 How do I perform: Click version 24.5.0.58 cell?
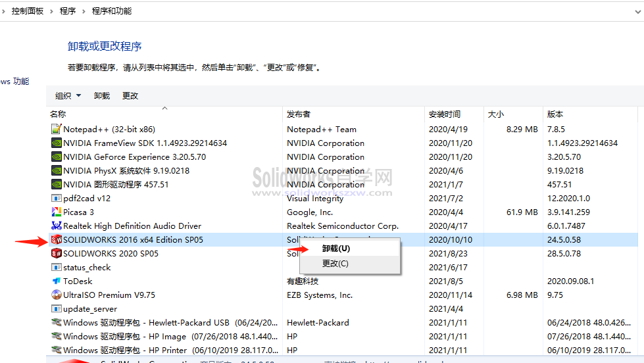(564, 240)
